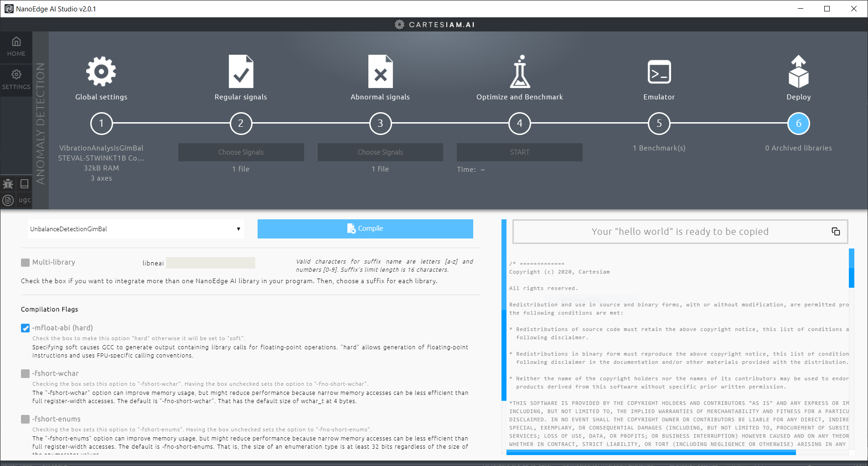Copy the hello world code with copy icon
Screen dimensions: 868x466
836,232
